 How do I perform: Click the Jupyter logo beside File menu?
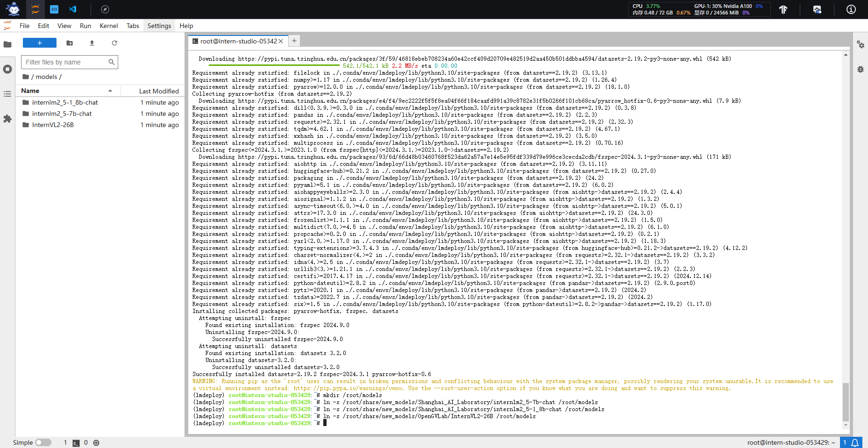pyautogui.click(x=7, y=26)
